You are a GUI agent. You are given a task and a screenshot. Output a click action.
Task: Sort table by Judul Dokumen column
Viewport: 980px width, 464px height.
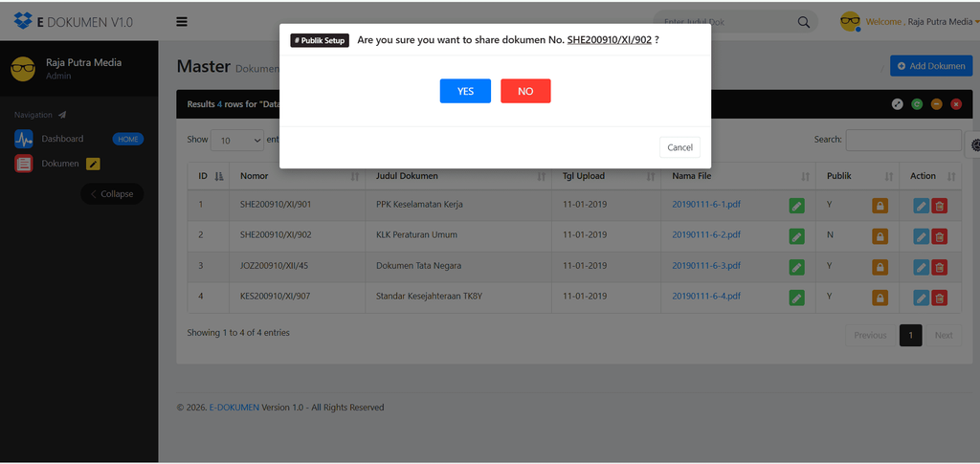pyautogui.click(x=458, y=176)
